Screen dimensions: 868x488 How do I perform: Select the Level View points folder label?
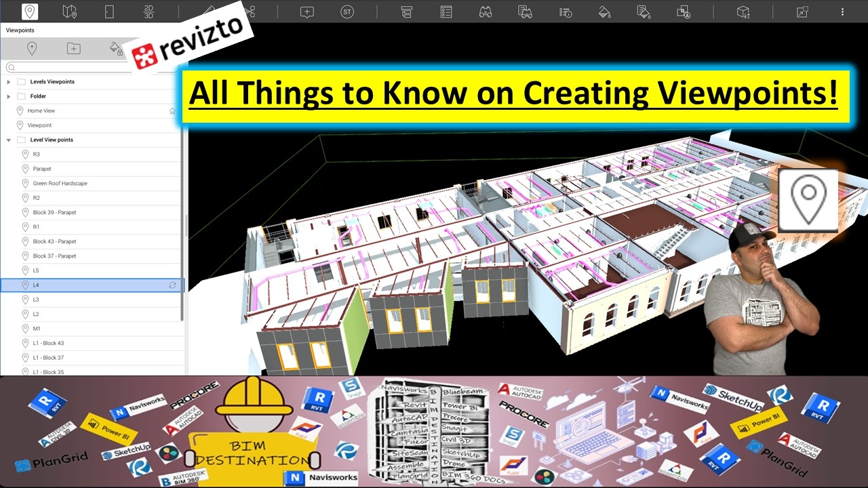click(52, 140)
